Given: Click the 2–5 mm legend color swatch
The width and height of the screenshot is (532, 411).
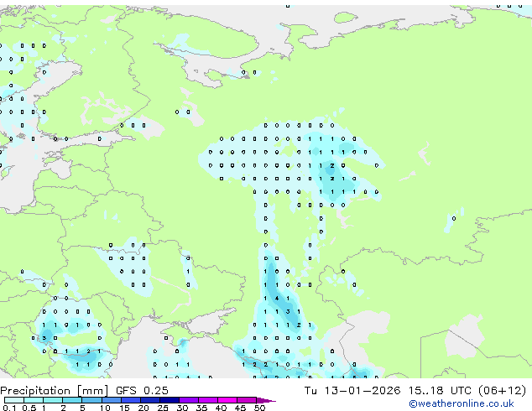Looking at the screenshot, I should [x=72, y=400].
